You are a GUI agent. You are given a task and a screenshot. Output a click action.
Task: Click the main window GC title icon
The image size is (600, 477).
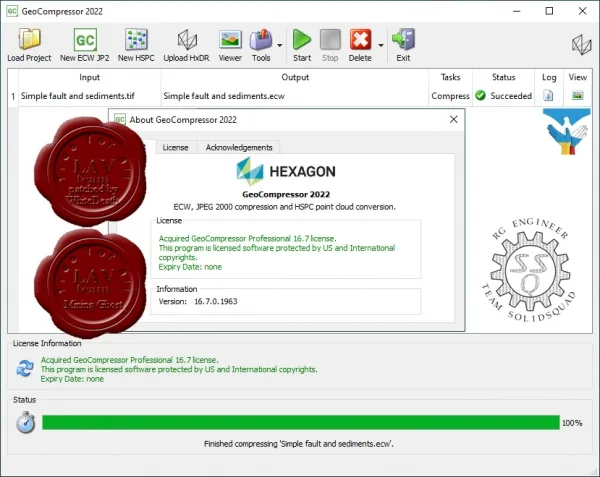pyautogui.click(x=12, y=11)
